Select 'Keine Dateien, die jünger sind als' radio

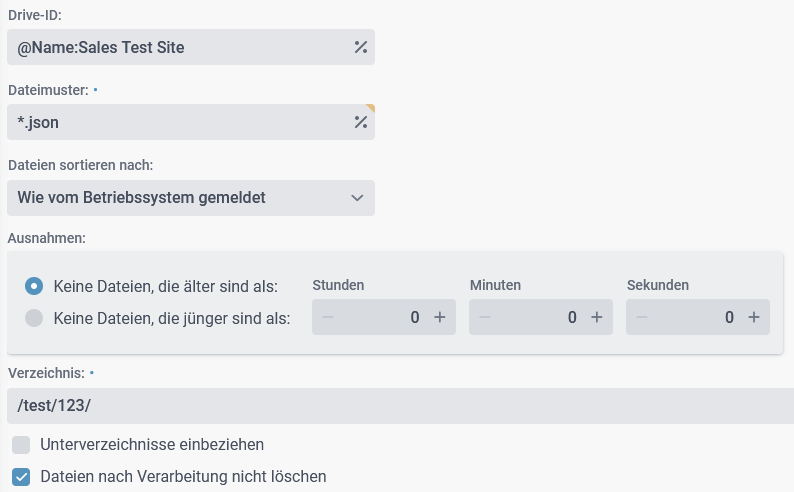34,318
